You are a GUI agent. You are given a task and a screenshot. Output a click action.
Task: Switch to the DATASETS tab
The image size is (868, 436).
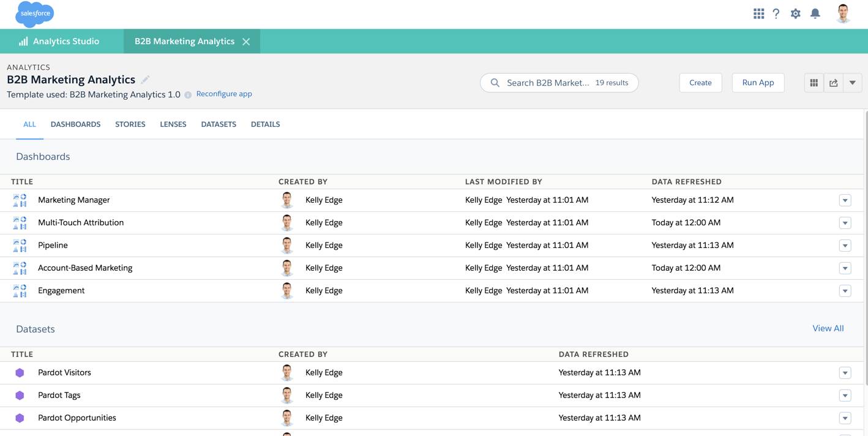click(219, 124)
